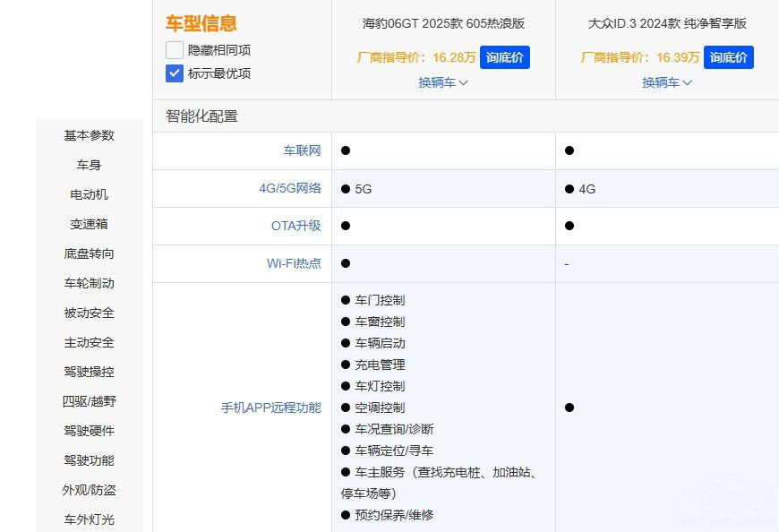
Task: Click the OTA升级 parameter label
Action: click(x=295, y=226)
